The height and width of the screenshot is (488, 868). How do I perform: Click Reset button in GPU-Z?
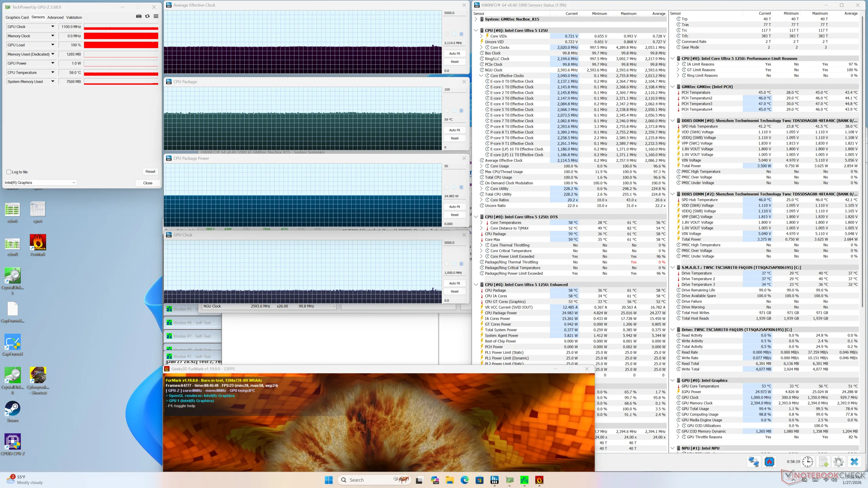coord(150,171)
